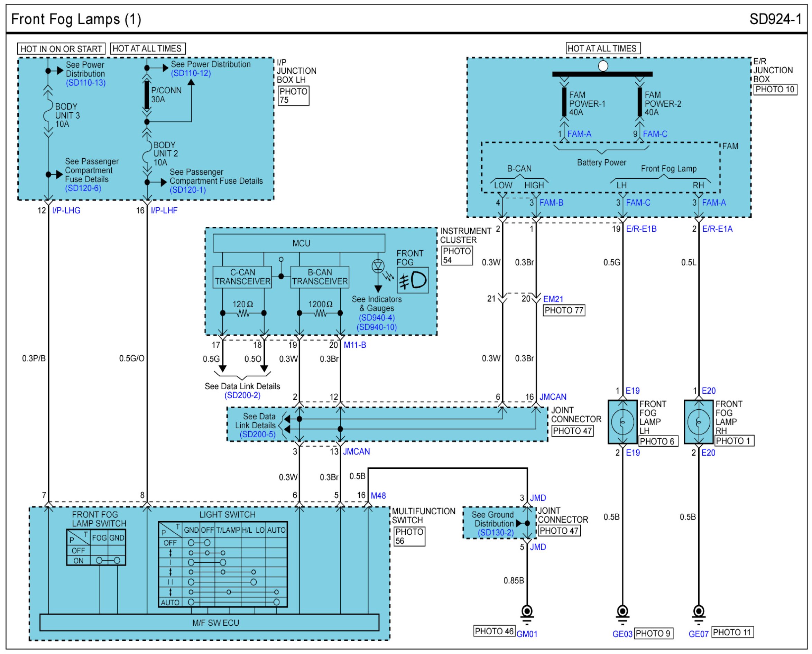Click the front fog indicator icon
The height and width of the screenshot is (654, 812).
coord(413,280)
